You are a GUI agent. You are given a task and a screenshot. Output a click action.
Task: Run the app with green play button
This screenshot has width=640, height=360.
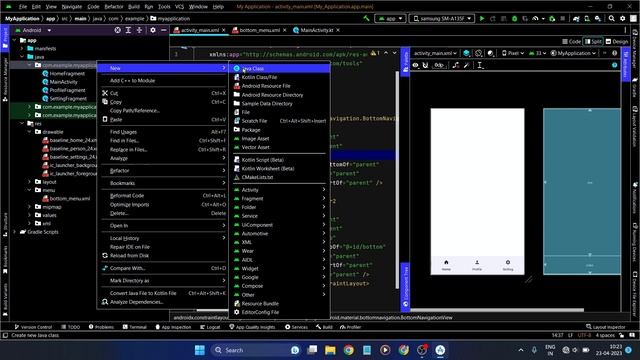(x=482, y=18)
